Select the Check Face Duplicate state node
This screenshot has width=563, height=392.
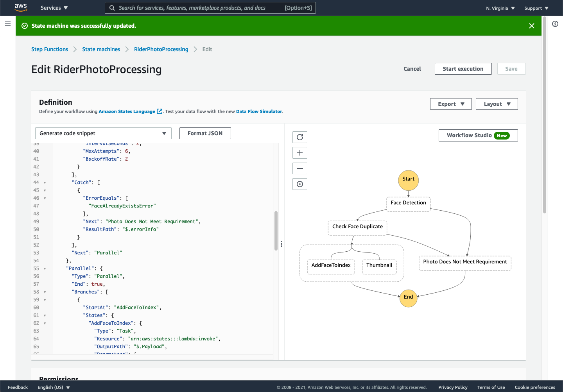[x=357, y=227]
